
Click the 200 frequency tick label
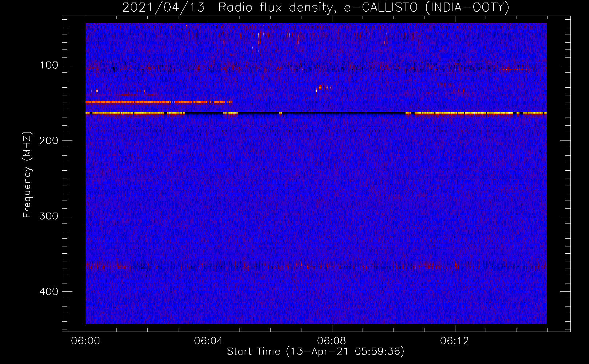(49, 141)
